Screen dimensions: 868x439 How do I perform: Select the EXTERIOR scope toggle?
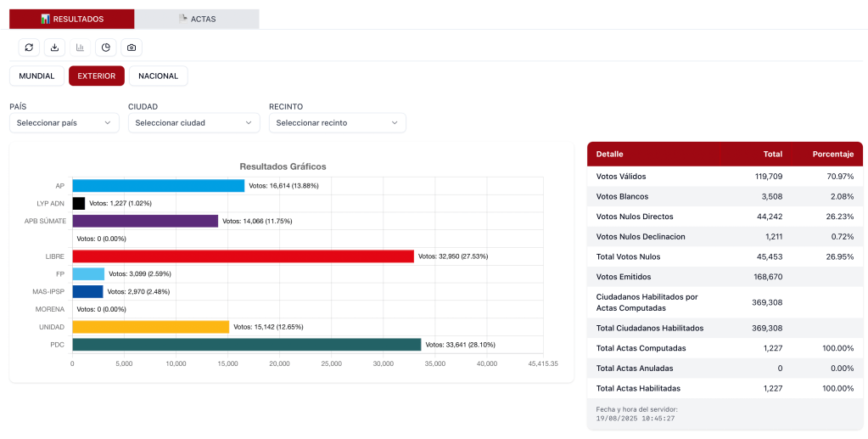click(97, 76)
